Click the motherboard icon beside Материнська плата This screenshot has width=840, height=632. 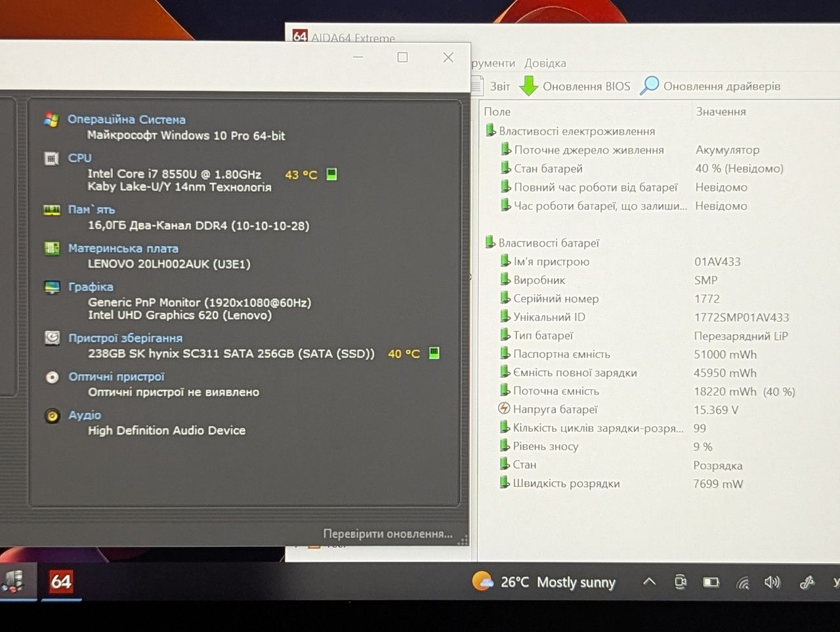tap(51, 249)
